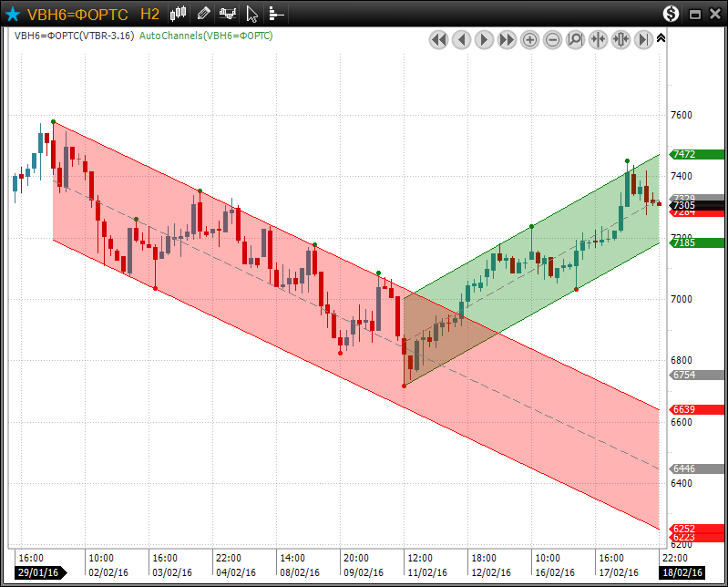Zoom out with the minus button
728x587 pixels.
pyautogui.click(x=553, y=39)
